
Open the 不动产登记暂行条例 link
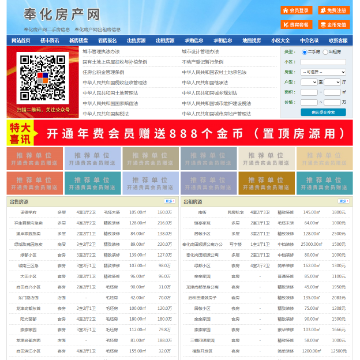(x=202, y=62)
